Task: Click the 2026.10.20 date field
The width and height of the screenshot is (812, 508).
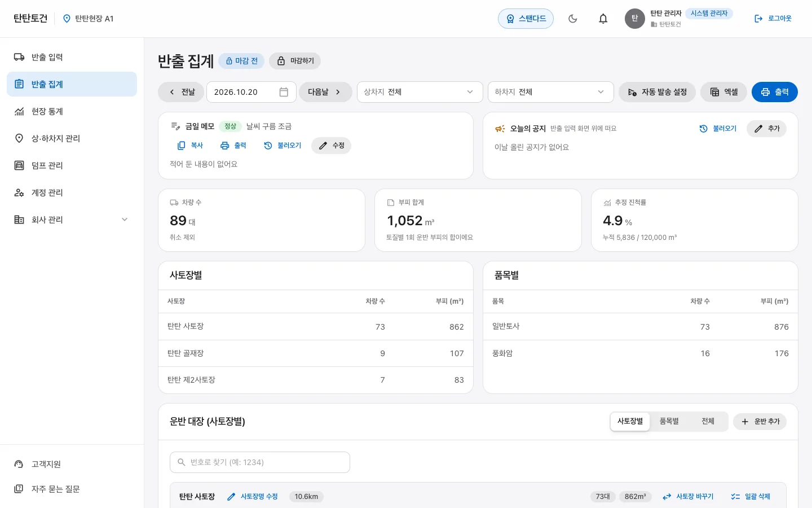Action: (251, 92)
